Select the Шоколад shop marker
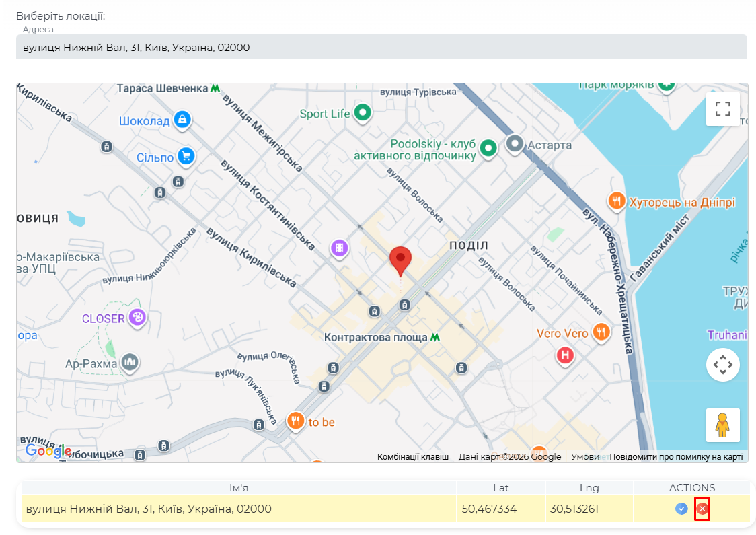Screen dimensions: 756x535 pyautogui.click(x=181, y=120)
